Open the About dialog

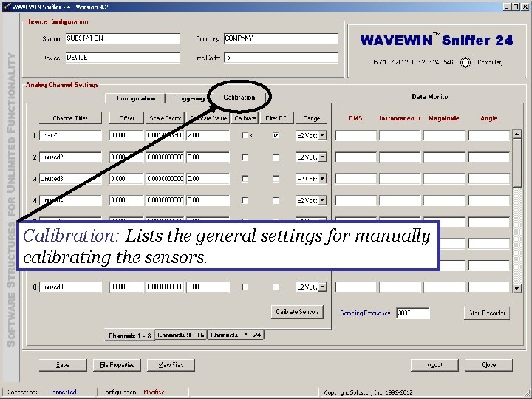pos(434,365)
